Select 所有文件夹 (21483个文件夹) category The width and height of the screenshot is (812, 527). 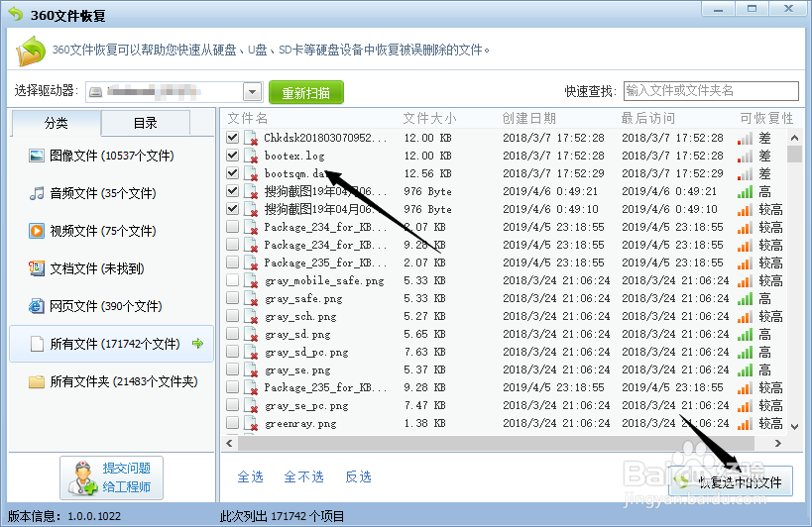click(112, 381)
